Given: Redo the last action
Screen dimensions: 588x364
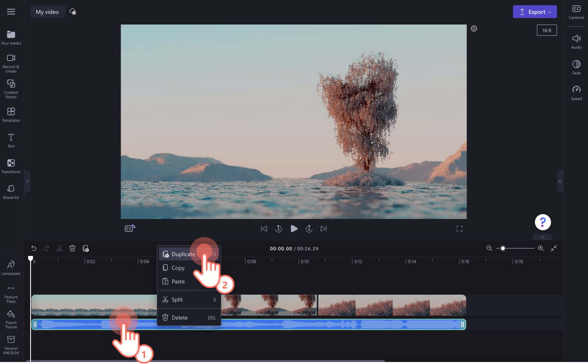Looking at the screenshot, I should click(47, 248).
